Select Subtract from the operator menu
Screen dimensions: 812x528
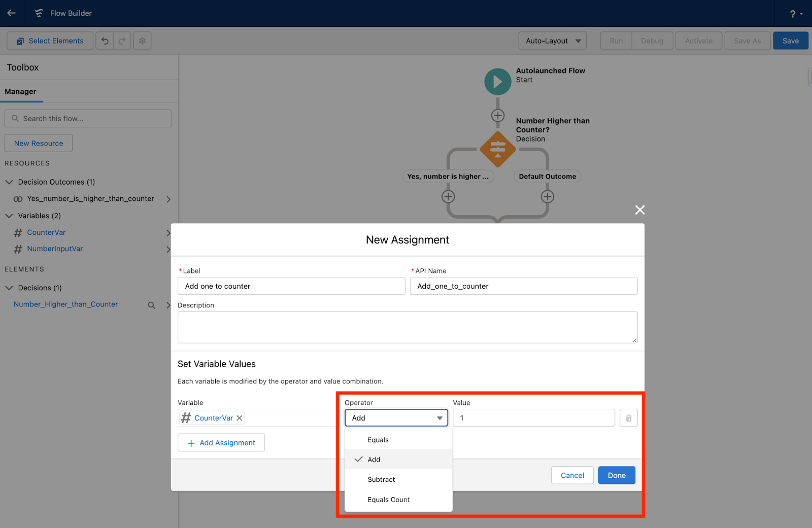click(381, 479)
